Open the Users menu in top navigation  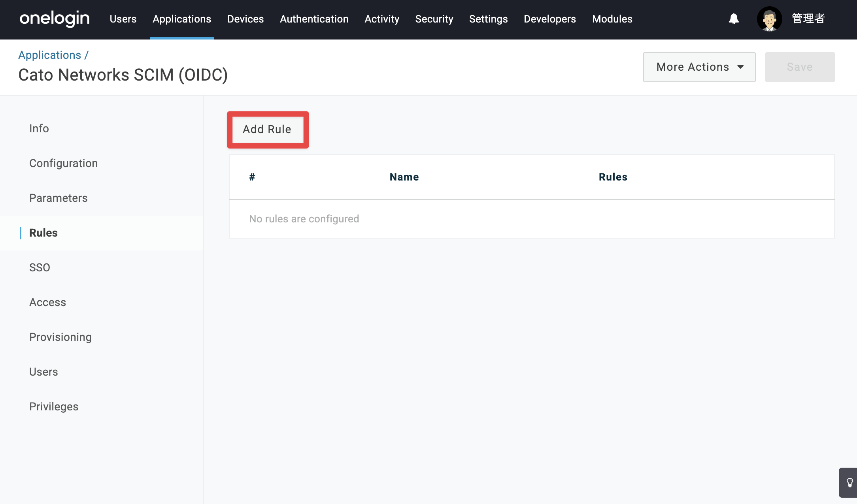coord(123,19)
